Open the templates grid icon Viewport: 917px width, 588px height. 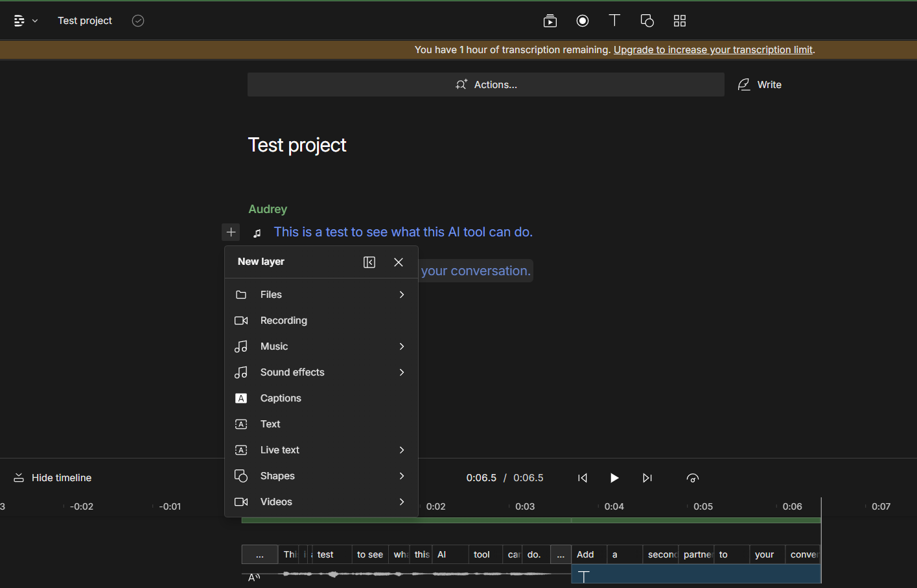click(x=679, y=21)
